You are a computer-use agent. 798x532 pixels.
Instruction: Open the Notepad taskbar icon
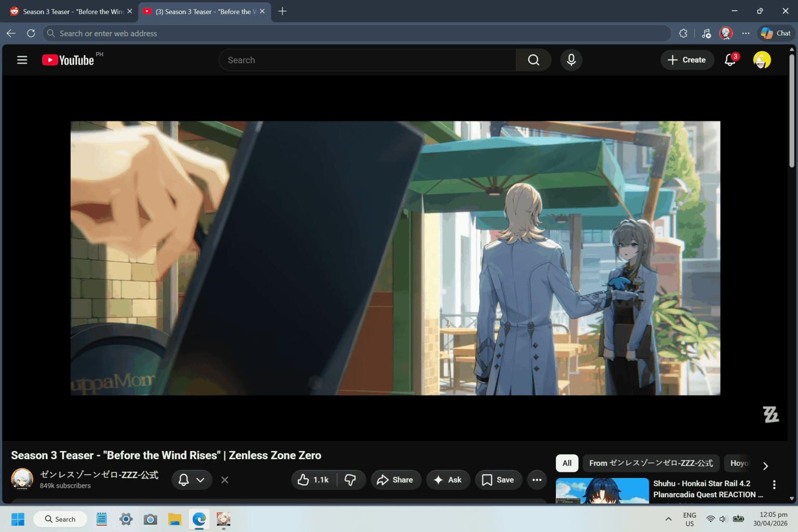point(101,519)
